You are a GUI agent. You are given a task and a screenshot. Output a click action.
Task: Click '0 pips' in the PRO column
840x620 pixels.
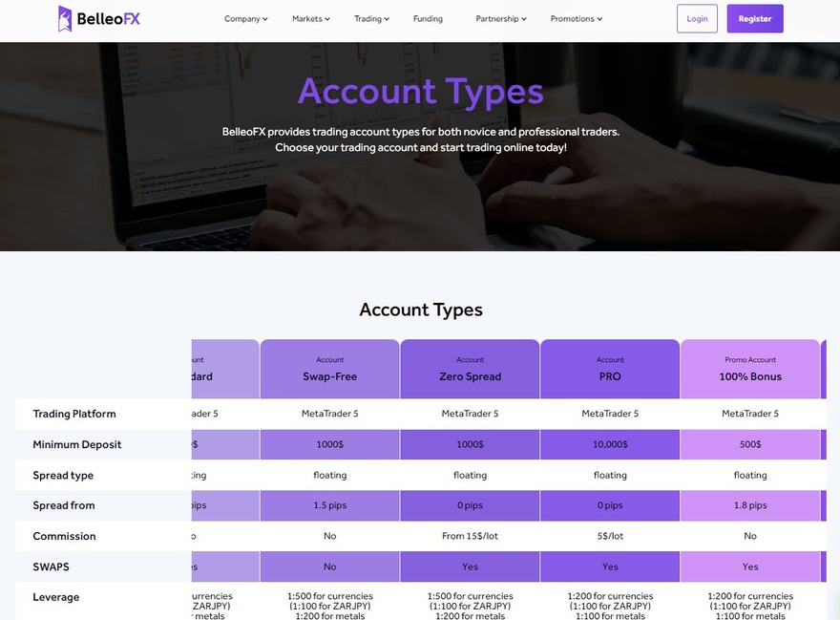610,505
